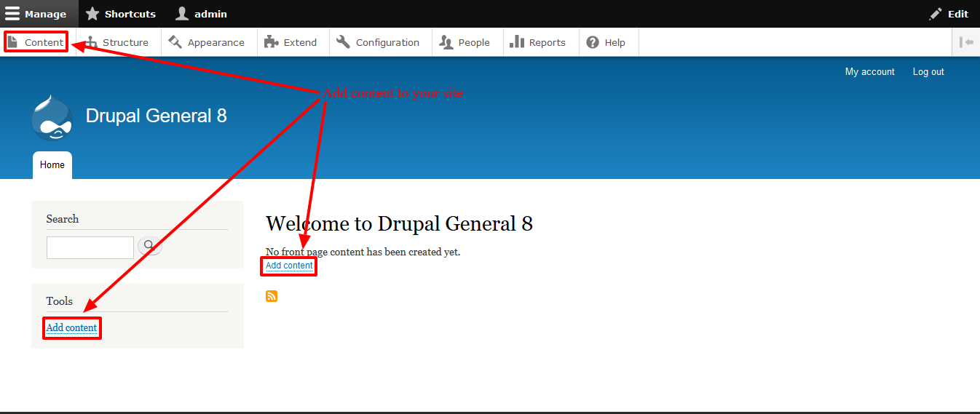Image resolution: width=980 pixels, height=414 pixels.
Task: Click the Drupal drop logo
Action: (52, 117)
